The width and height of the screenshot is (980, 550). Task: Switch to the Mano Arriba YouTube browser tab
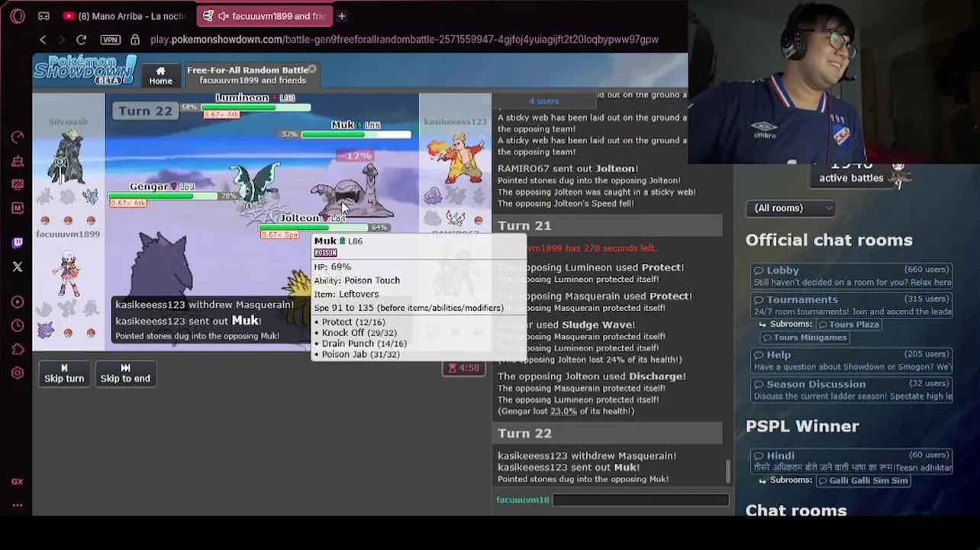[126, 16]
